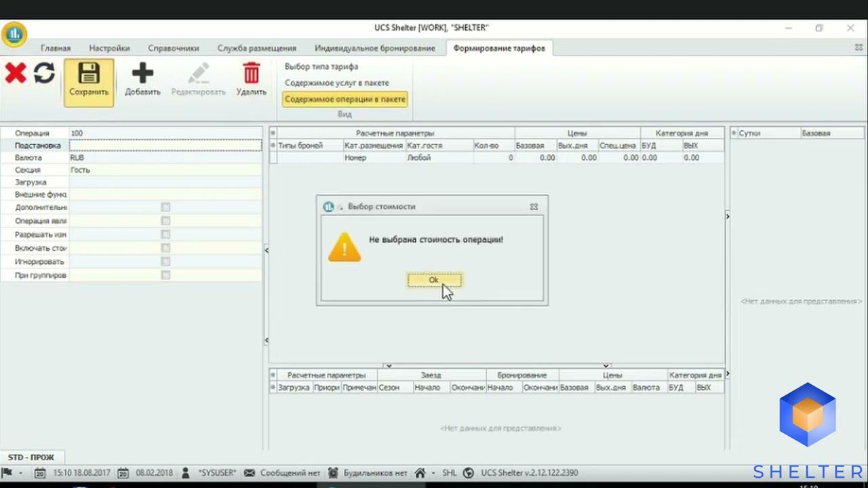
Task: Click the Подстановка input field
Action: coord(165,145)
